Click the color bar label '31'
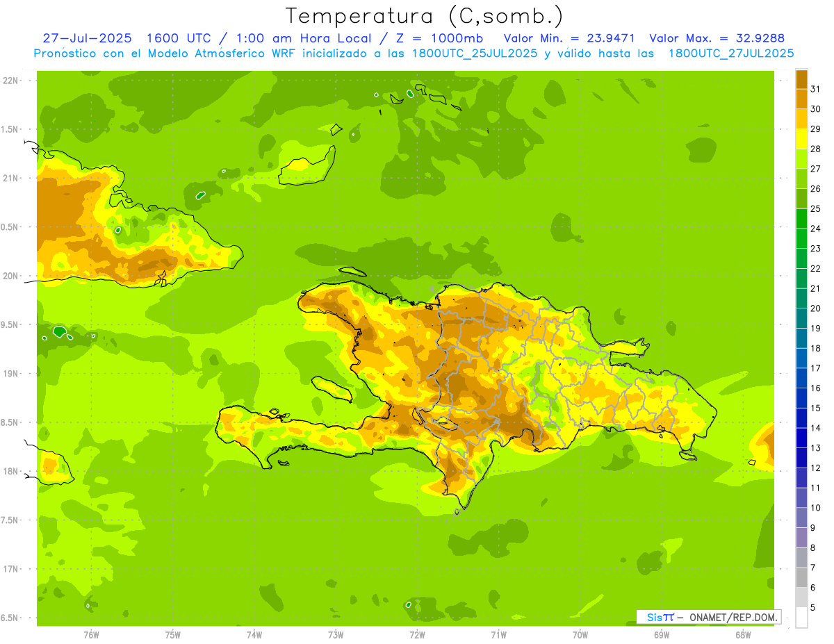This screenshot has height=644, width=834. click(815, 89)
